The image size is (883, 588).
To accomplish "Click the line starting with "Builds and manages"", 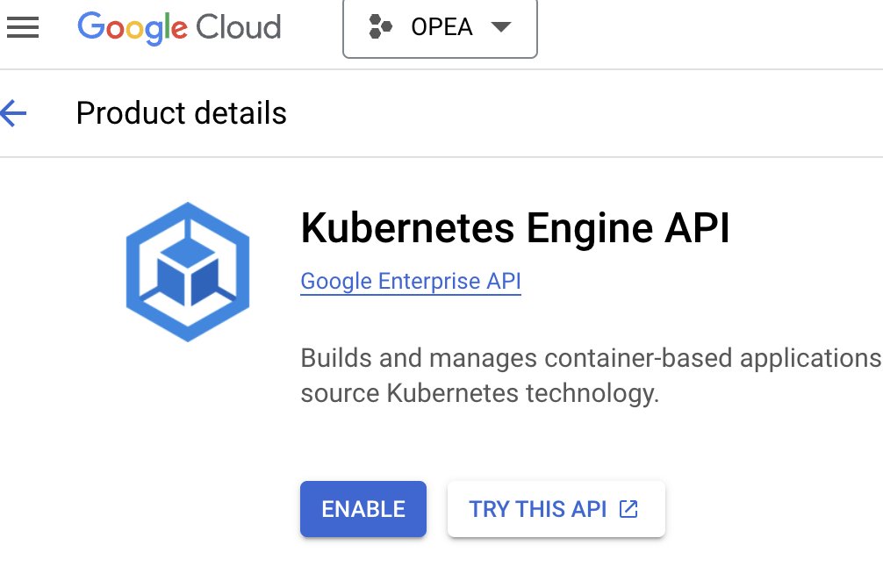I will [592, 358].
